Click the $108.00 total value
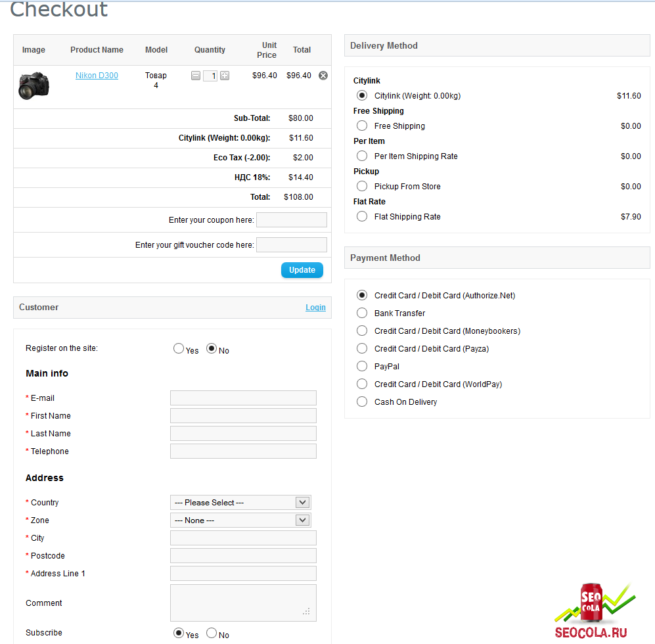 (298, 197)
